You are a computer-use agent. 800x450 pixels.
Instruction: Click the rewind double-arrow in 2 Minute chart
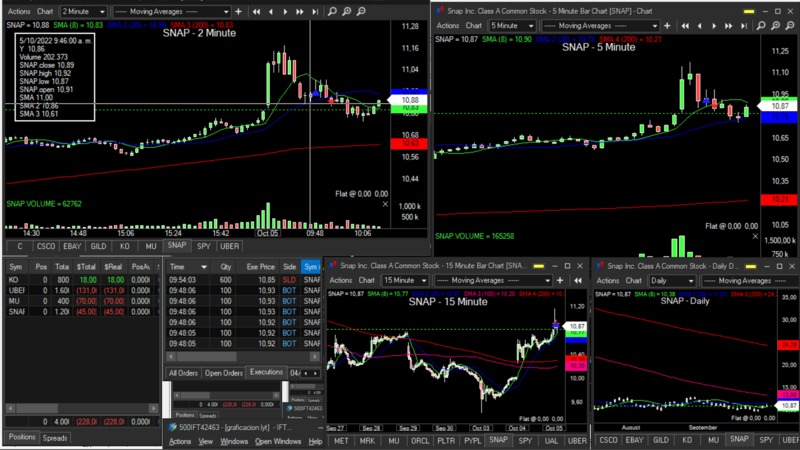click(258, 11)
